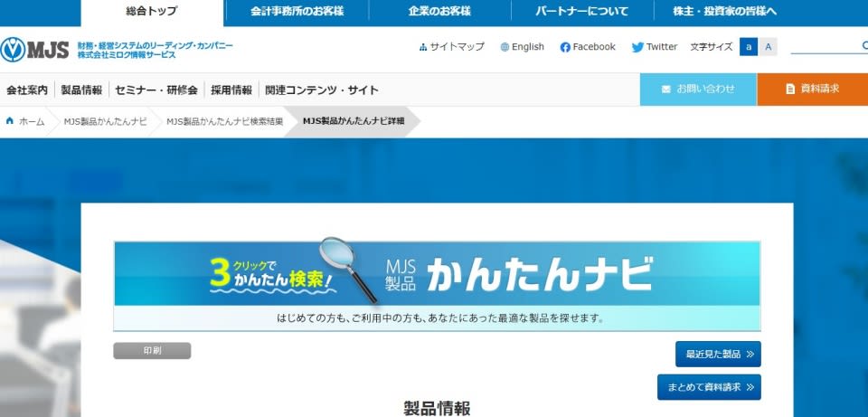The image size is (868, 417).
Task: Switch to 会計事務所のお客様 tab
Action: coord(297,12)
